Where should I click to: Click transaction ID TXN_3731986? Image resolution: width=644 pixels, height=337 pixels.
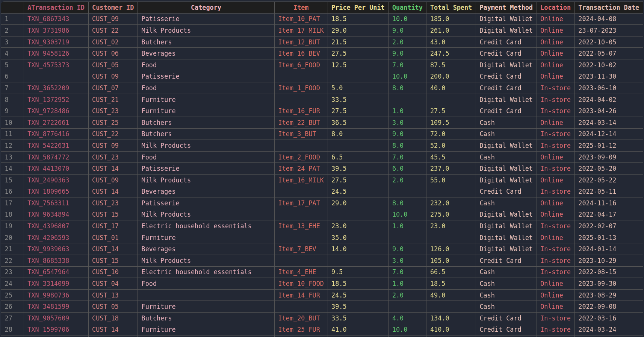pyautogui.click(x=56, y=30)
